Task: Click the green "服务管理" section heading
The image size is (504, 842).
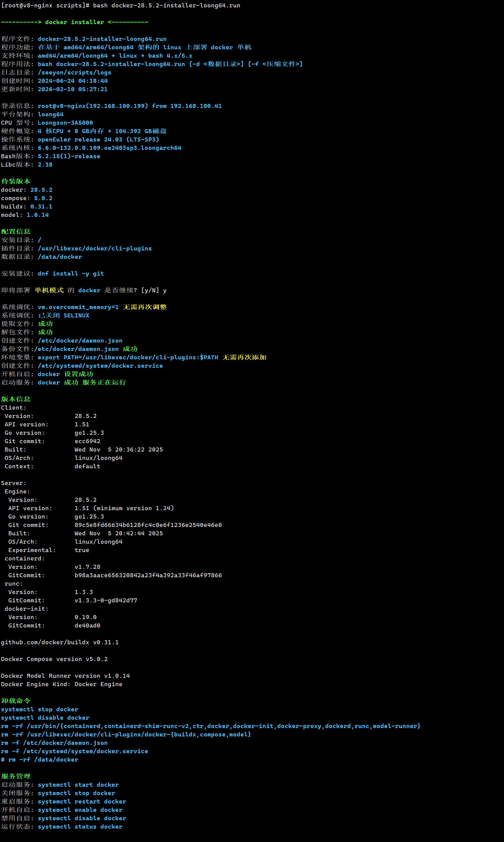Action: tap(16, 776)
